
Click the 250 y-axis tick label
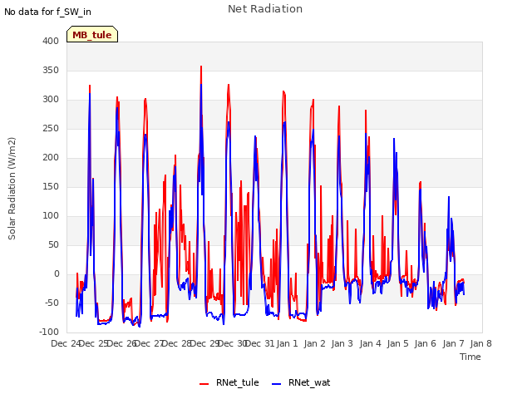(51, 129)
